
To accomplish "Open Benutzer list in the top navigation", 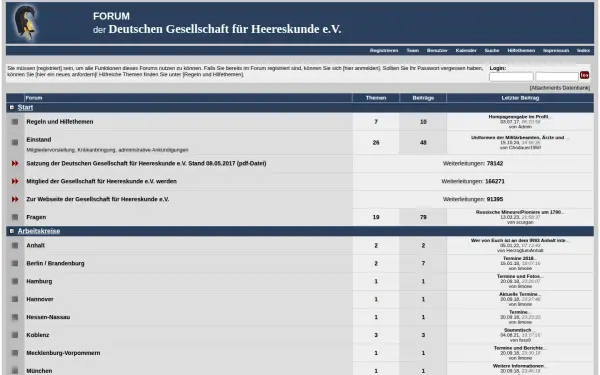I will point(437,51).
